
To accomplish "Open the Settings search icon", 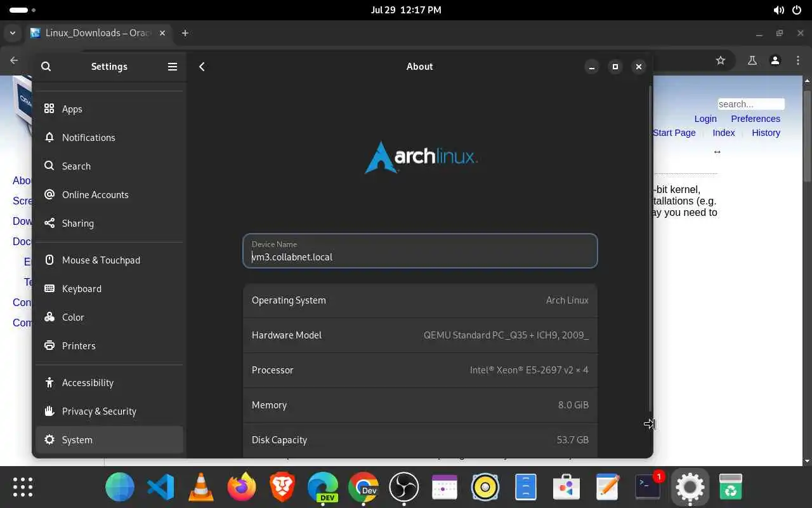I will pyautogui.click(x=46, y=67).
